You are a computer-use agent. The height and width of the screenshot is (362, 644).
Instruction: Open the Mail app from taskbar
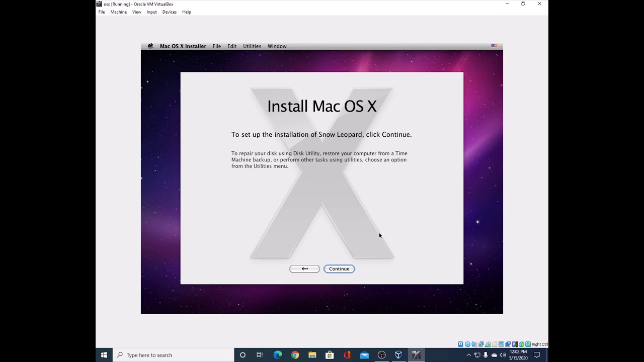(x=364, y=355)
